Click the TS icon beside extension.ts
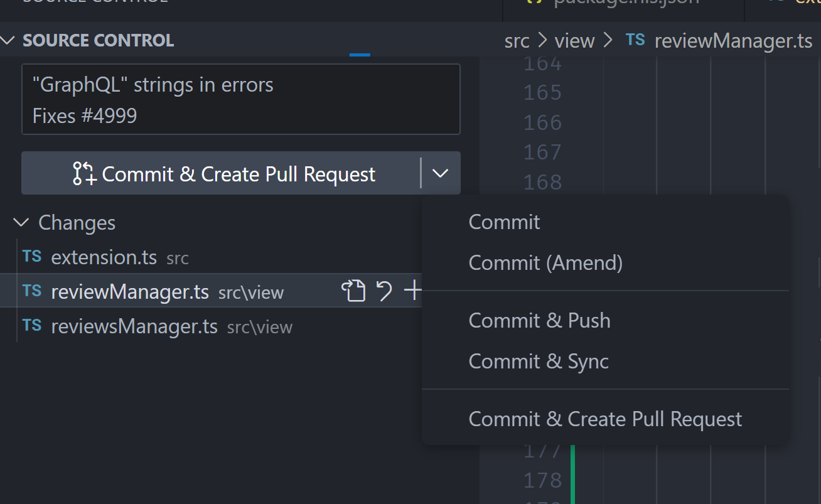Viewport: 821px width, 504px height. point(31,257)
